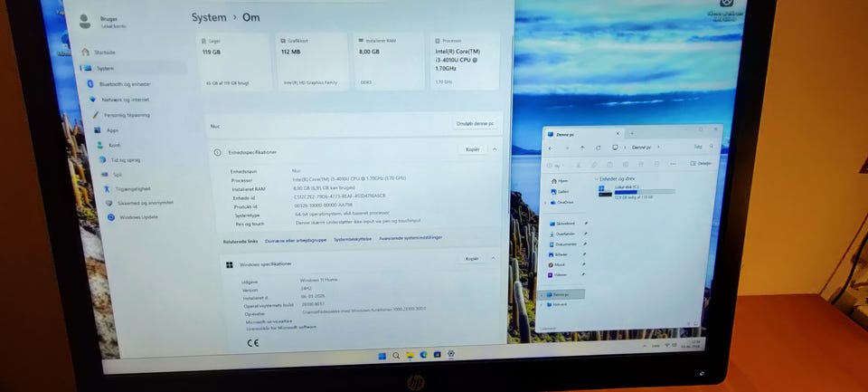Open Systembeskyttelse link

click(x=353, y=239)
